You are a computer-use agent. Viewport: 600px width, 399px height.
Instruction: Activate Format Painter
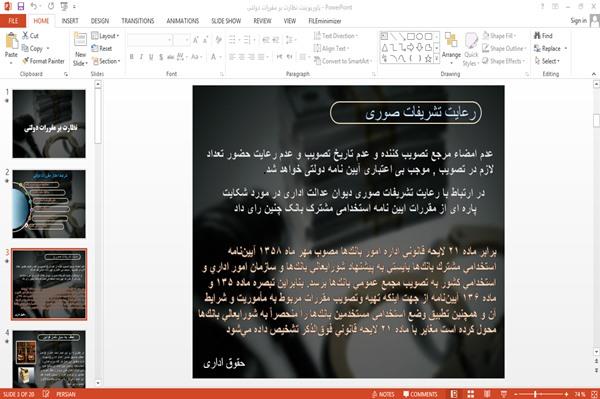[x=43, y=61]
